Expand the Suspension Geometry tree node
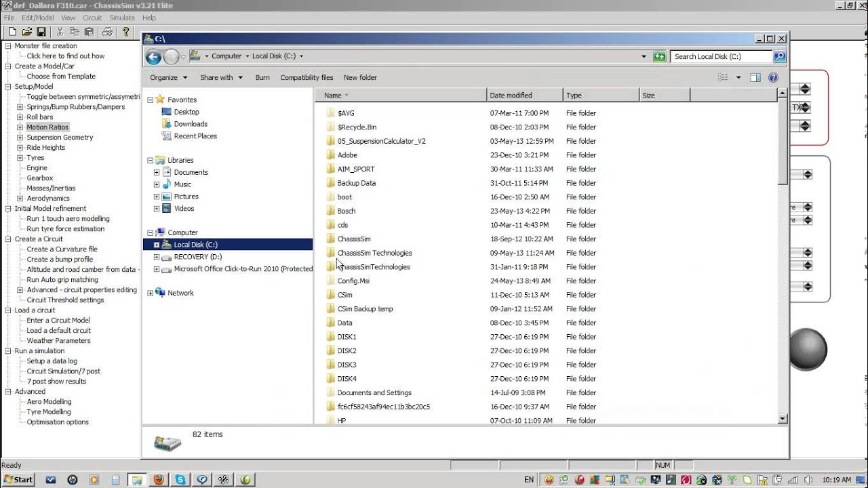This screenshot has width=868, height=488. click(x=20, y=138)
